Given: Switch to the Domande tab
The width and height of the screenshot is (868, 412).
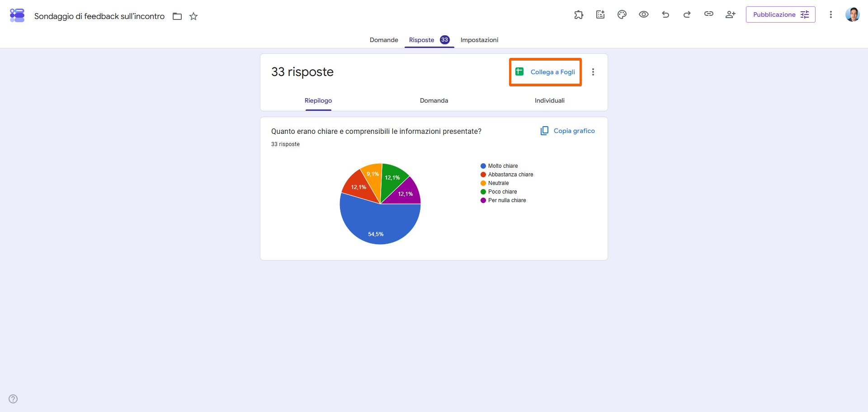Looking at the screenshot, I should point(384,40).
